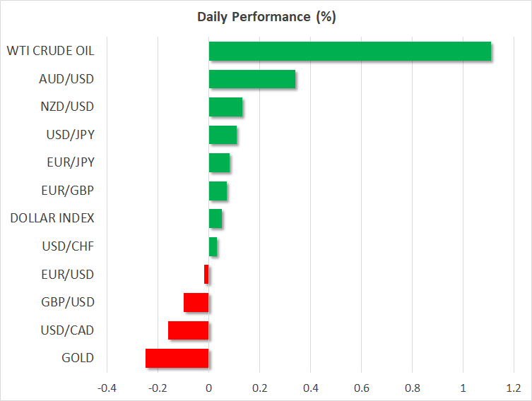Select the NZD/USD bar in the chart
The width and height of the screenshot is (532, 401).
click(x=225, y=107)
